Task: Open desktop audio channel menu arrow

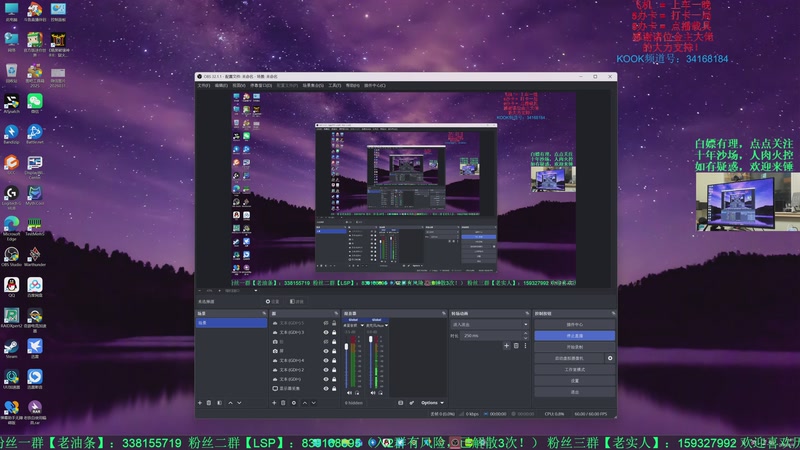Action: (363, 326)
